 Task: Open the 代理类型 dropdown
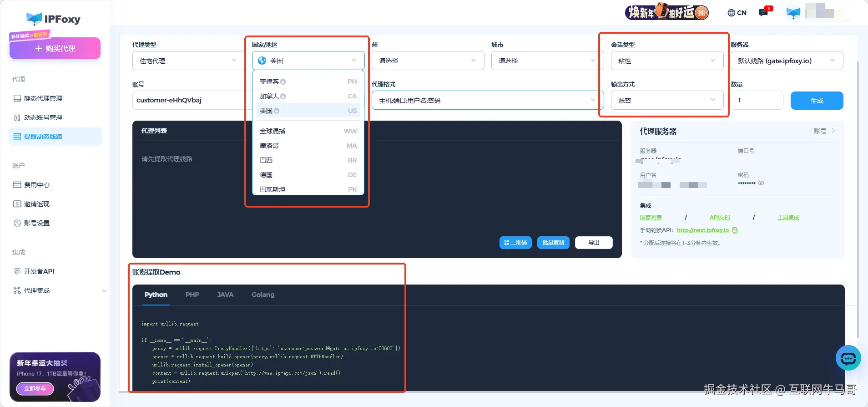[188, 61]
